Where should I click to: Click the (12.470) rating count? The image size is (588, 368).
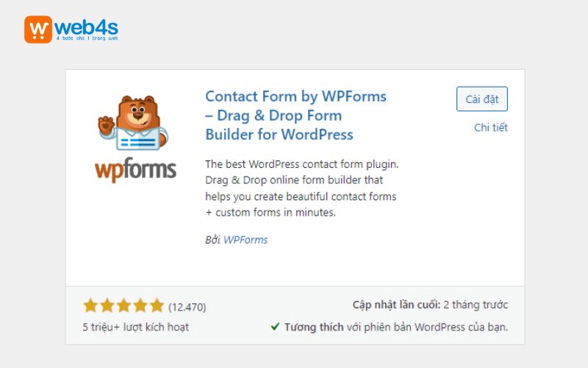point(187,306)
